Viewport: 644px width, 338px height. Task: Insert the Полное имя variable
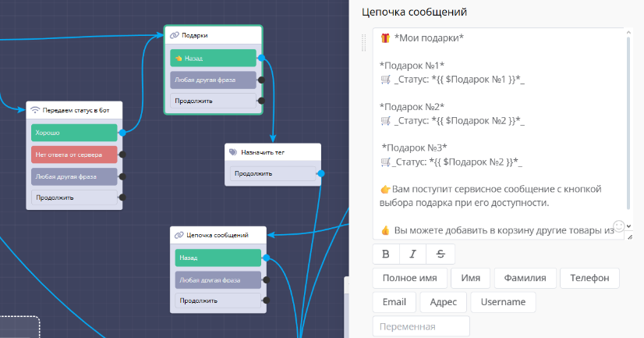tap(410, 278)
